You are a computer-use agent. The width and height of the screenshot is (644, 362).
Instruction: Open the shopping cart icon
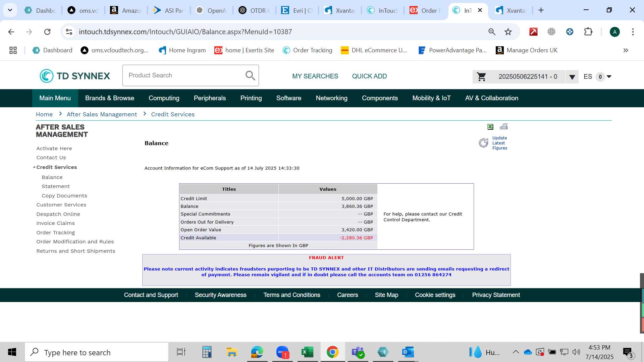[481, 77]
